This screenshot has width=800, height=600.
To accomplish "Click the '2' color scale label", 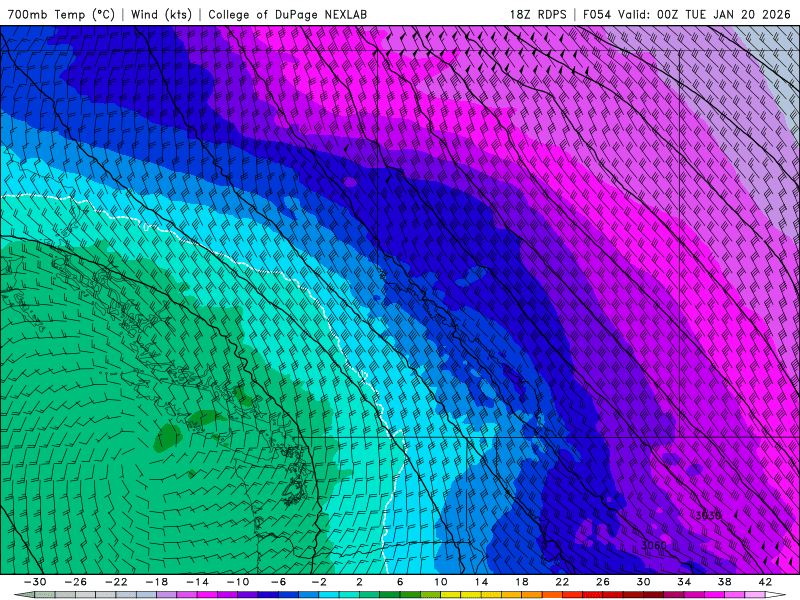I will pyautogui.click(x=360, y=582).
